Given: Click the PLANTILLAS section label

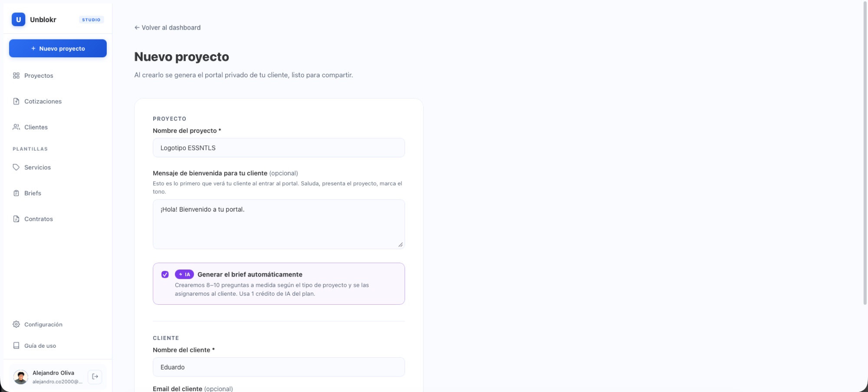Looking at the screenshot, I should pyautogui.click(x=30, y=149).
